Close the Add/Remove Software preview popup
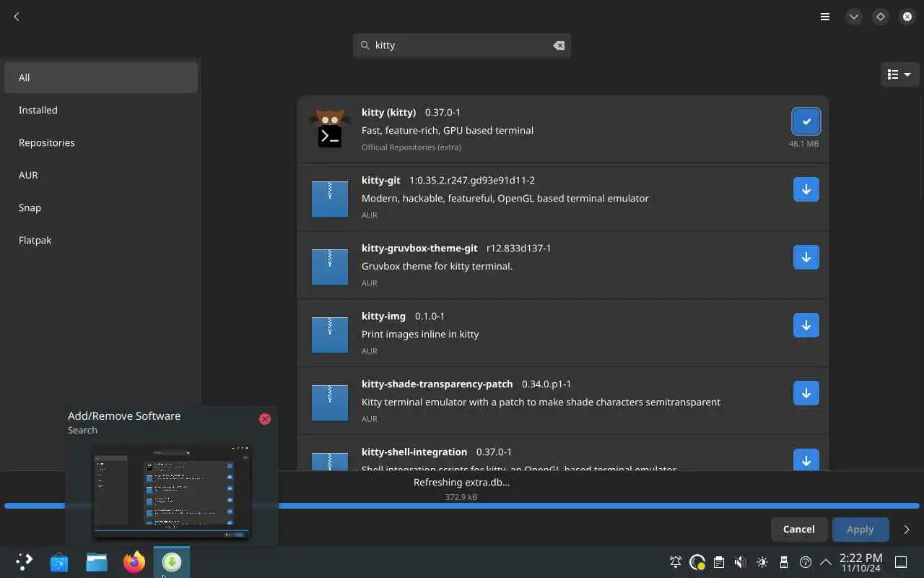 pyautogui.click(x=265, y=419)
